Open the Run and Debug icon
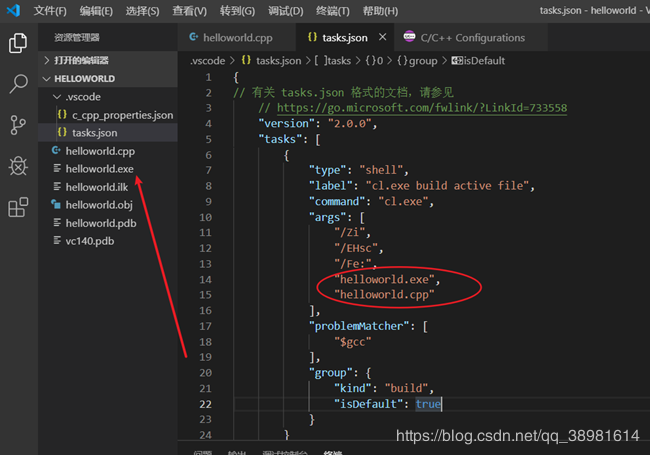650x455 pixels. (18, 166)
